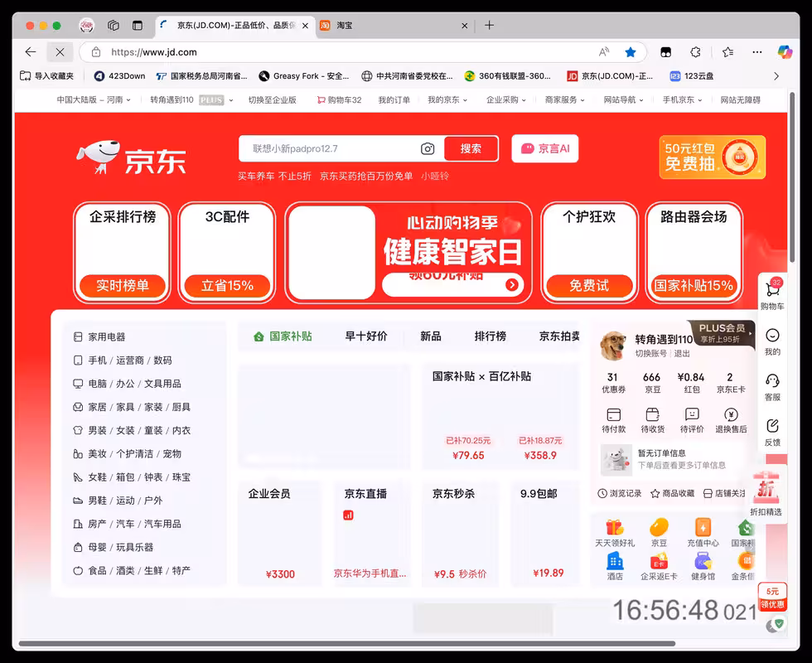Open the tab actions workspace icon
The image size is (812, 663).
(x=114, y=26)
